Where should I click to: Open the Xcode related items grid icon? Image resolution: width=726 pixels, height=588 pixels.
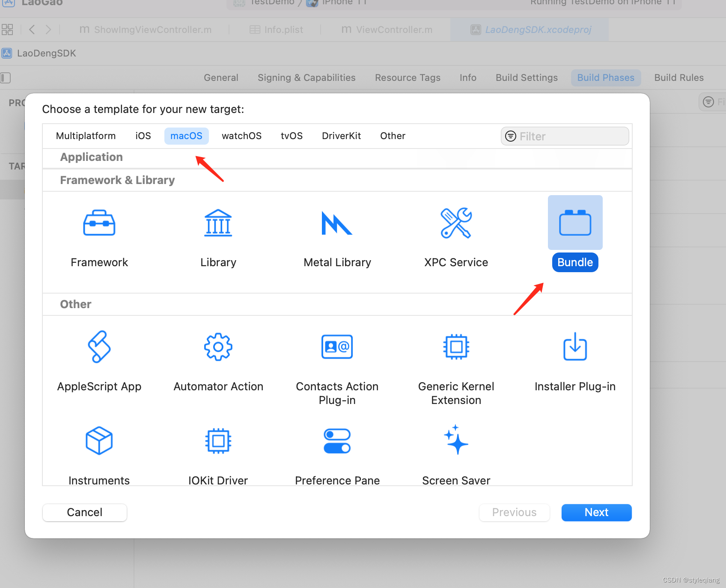pos(7,30)
